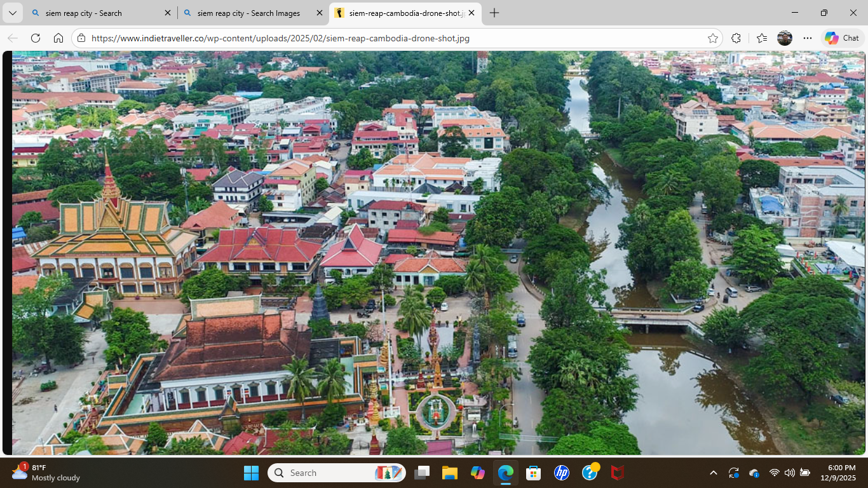Open the volume control in system tray
Viewport: 868px width, 488px height.
789,473
